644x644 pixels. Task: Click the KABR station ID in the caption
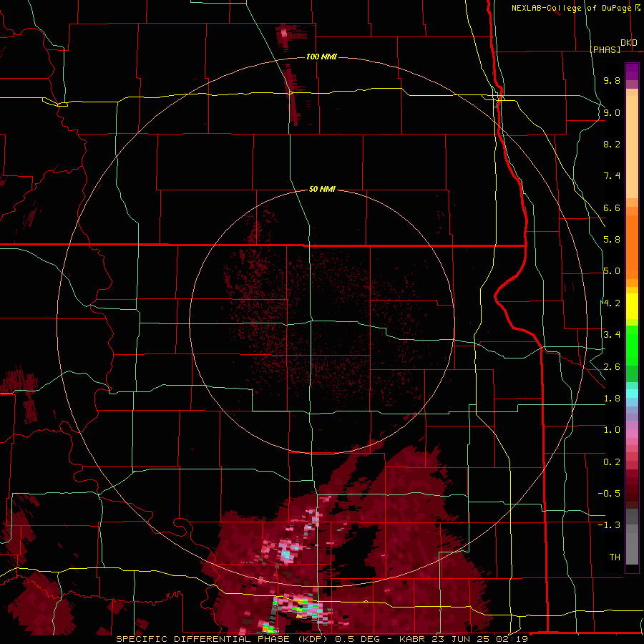pos(412,639)
